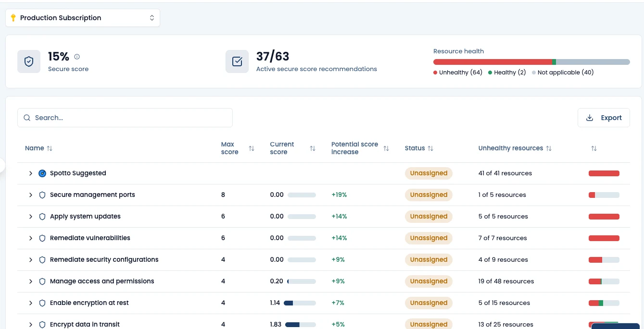
Task: Click the 'Remediate vulnerabilities' name
Action: 90,238
